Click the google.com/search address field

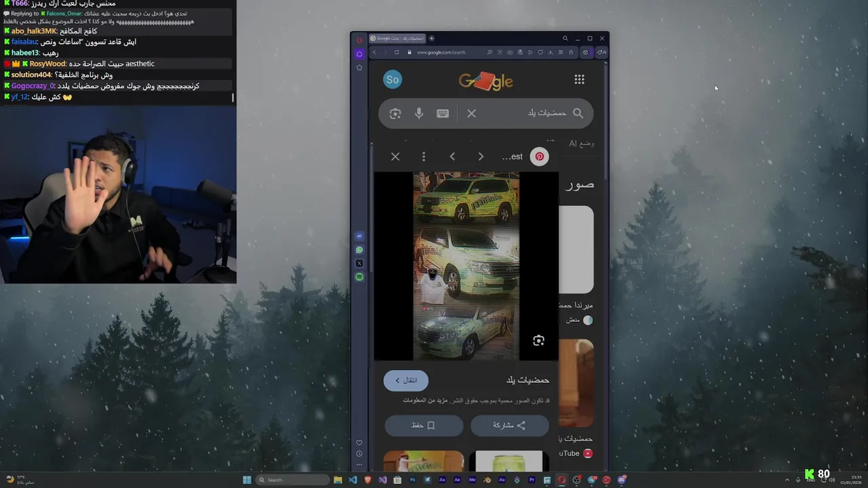(441, 52)
